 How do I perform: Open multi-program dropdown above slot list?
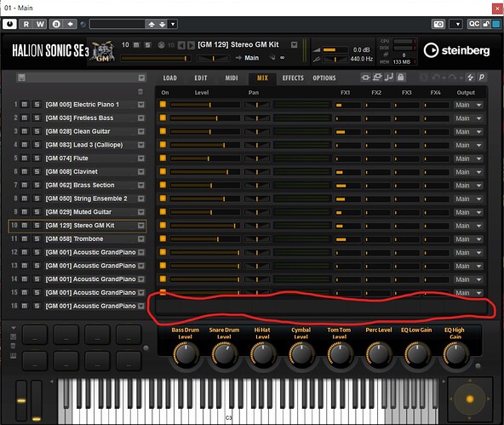141,78
